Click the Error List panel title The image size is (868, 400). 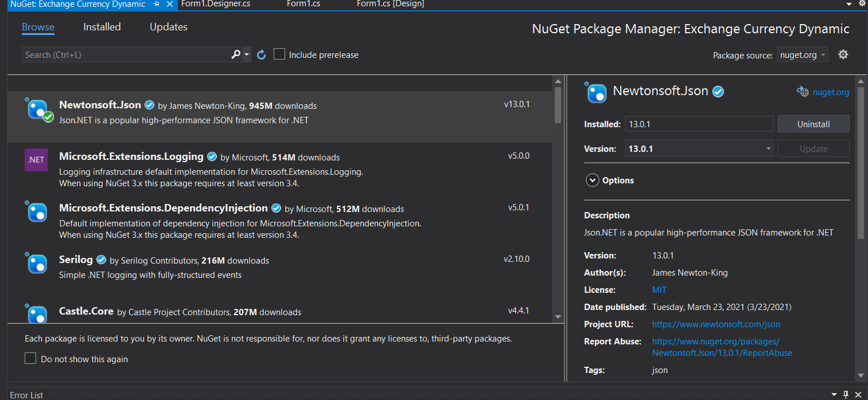click(26, 395)
